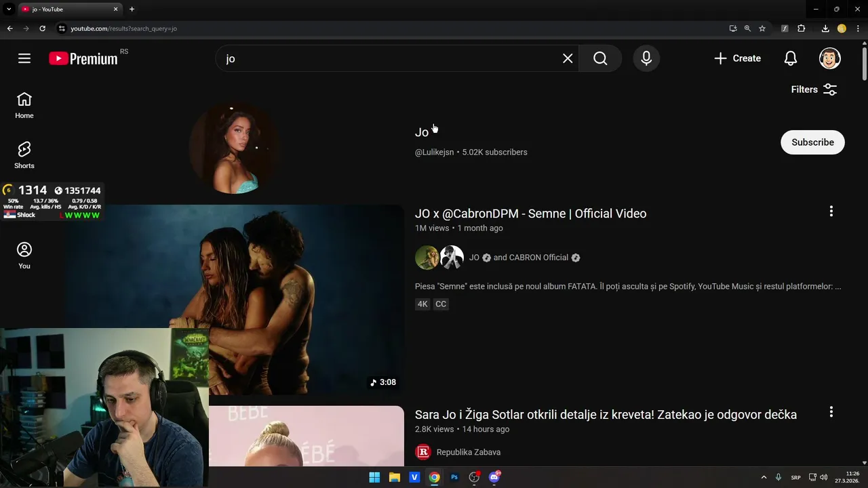Open the taskbar clock and date

click(x=848, y=477)
